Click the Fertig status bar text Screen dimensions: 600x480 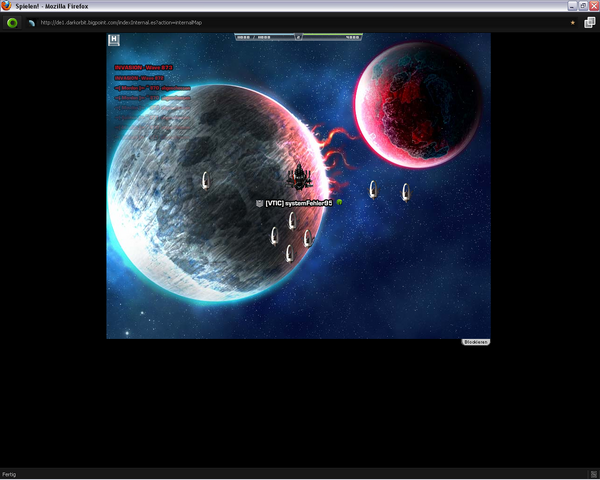[x=9, y=475]
